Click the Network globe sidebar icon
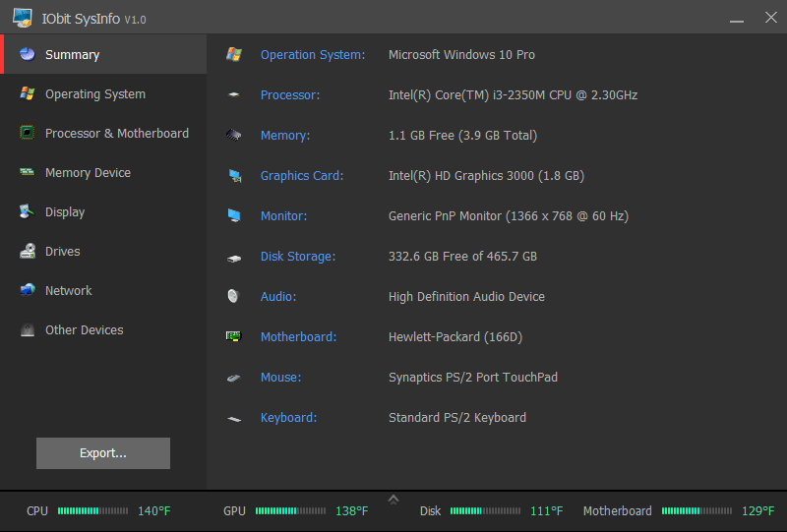Viewport: 787px width, 532px height. coord(28,289)
